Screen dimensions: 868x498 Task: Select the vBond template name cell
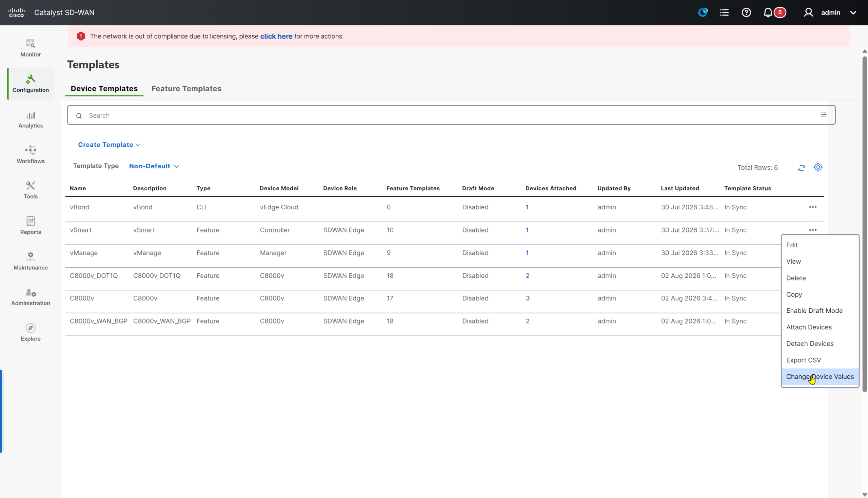pyautogui.click(x=79, y=207)
